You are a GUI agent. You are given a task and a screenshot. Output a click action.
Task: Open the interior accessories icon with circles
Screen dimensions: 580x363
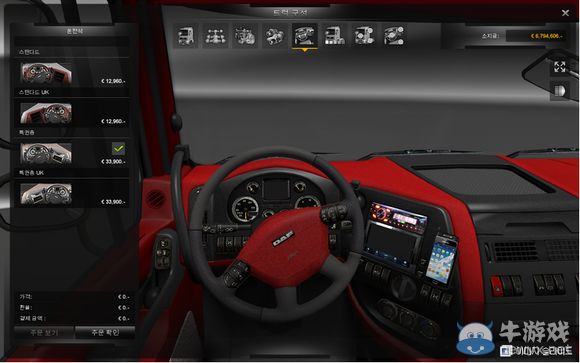[x=394, y=36]
